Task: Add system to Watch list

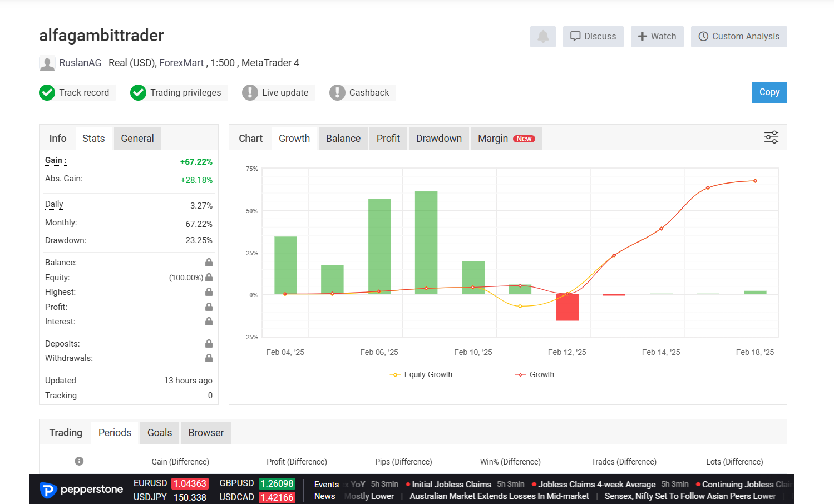Action: [x=657, y=37]
